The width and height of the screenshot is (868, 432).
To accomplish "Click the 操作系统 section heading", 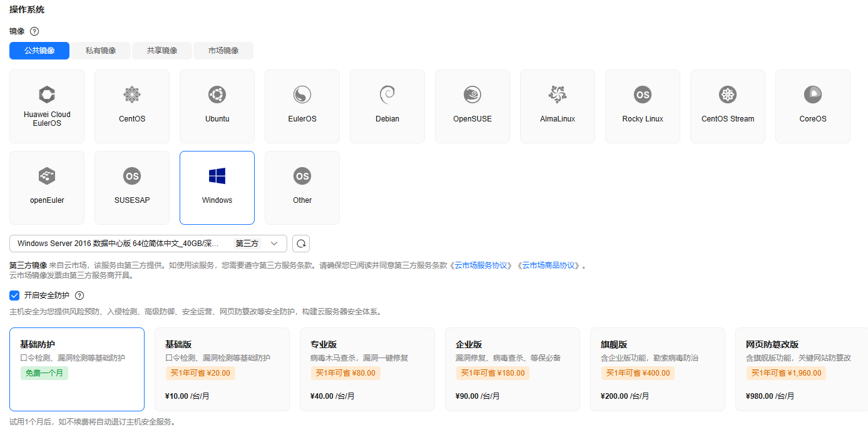I will pyautogui.click(x=27, y=10).
